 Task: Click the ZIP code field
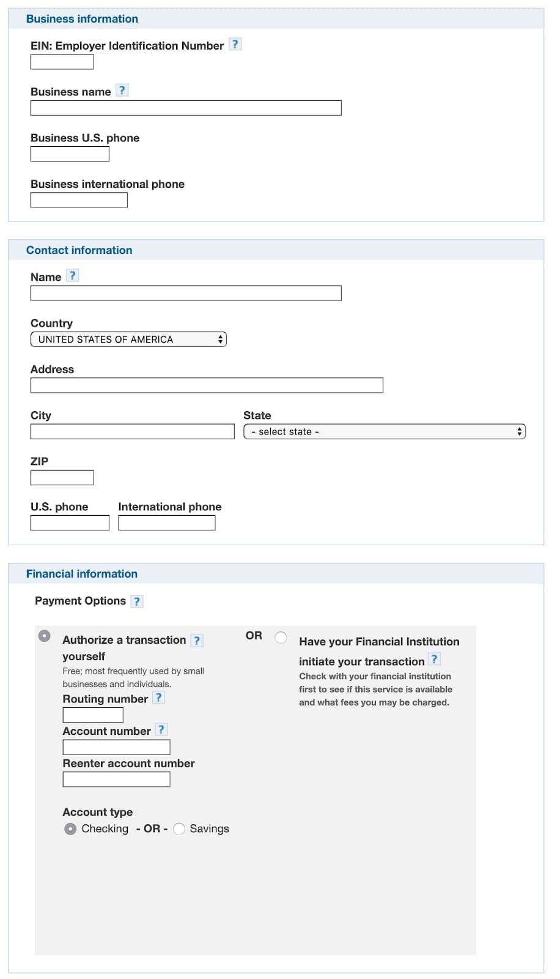coord(62,477)
